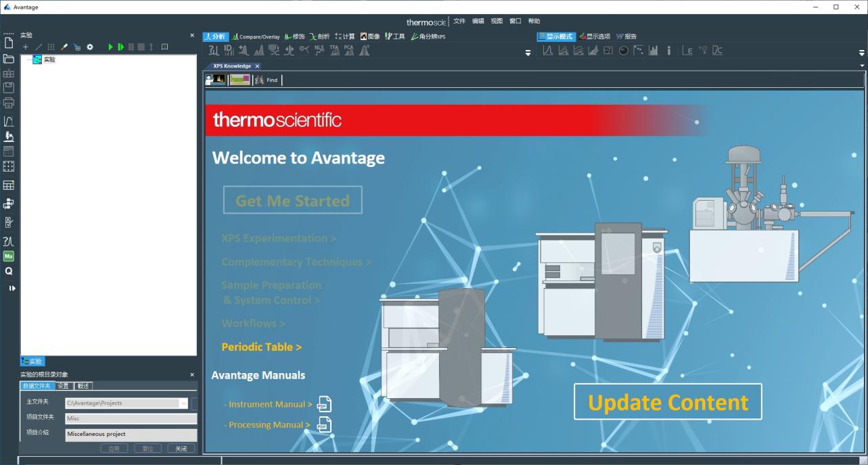Open the Instrument Manual PDF icon
Viewport: 868px width, 465px height.
[325, 404]
